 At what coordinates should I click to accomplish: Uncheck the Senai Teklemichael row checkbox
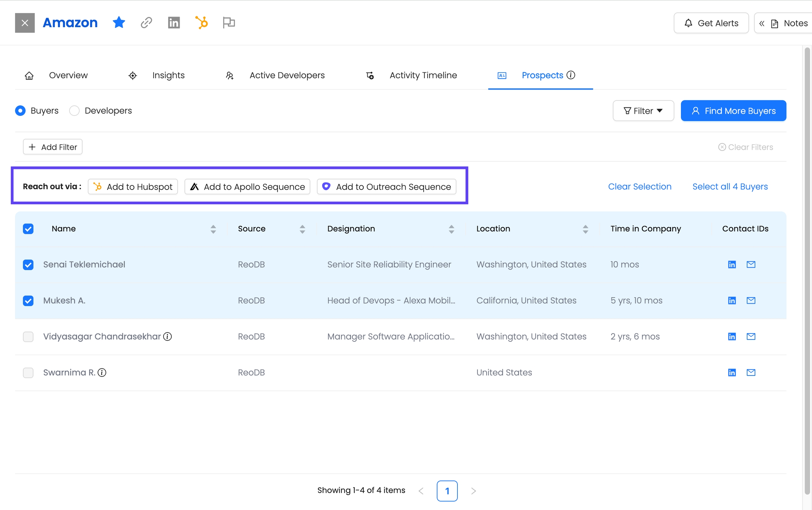[x=28, y=265]
